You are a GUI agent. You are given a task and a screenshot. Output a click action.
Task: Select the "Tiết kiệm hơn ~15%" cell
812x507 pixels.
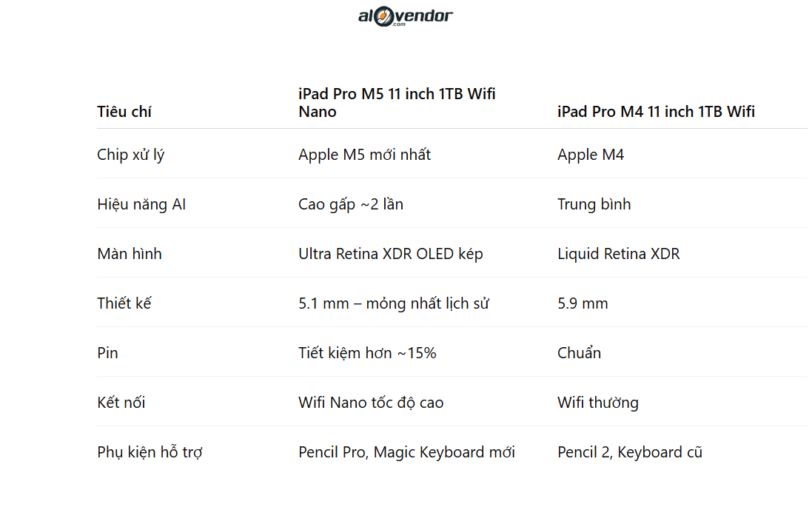coord(367,353)
